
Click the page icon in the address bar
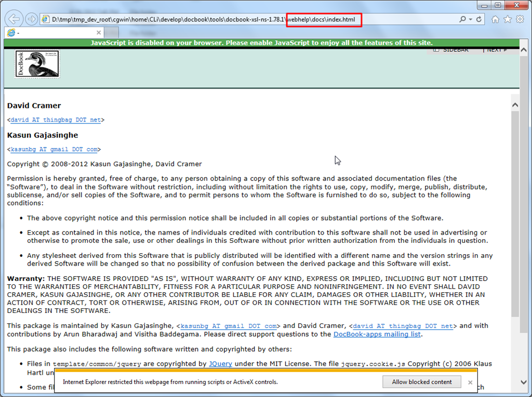click(45, 19)
